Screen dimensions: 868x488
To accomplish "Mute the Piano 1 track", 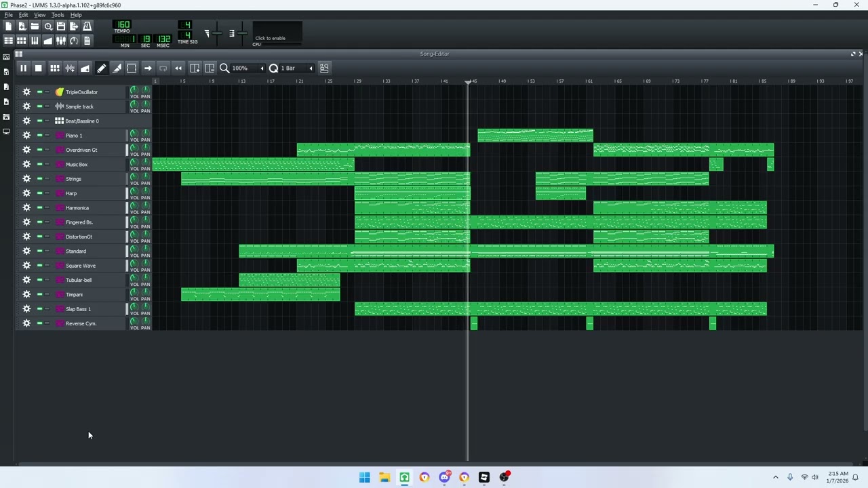I will (39, 136).
